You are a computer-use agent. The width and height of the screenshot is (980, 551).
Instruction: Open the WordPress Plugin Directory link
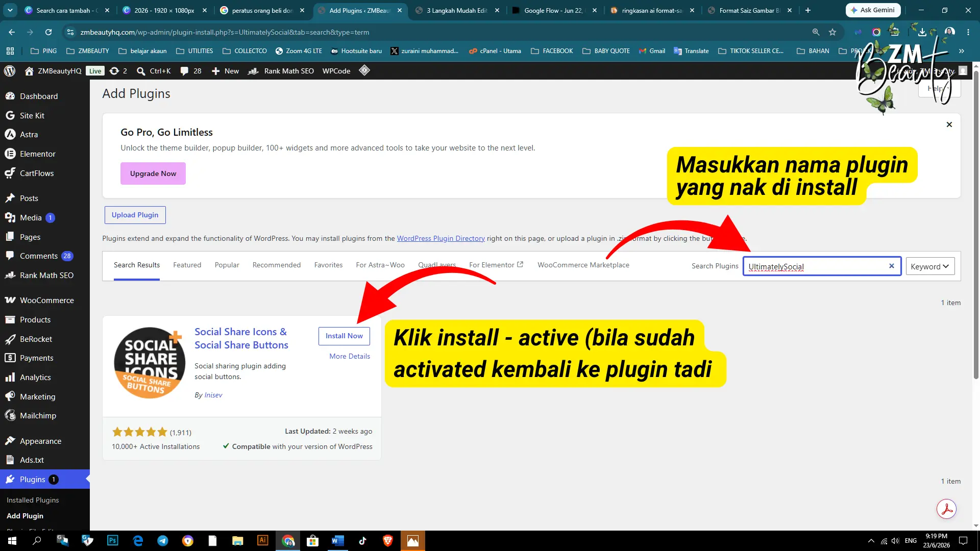(440, 238)
